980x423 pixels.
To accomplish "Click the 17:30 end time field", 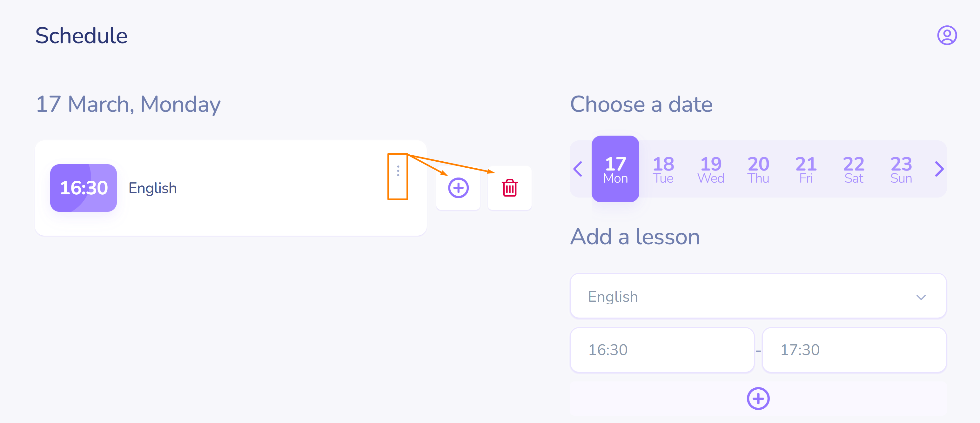I will tap(854, 350).
